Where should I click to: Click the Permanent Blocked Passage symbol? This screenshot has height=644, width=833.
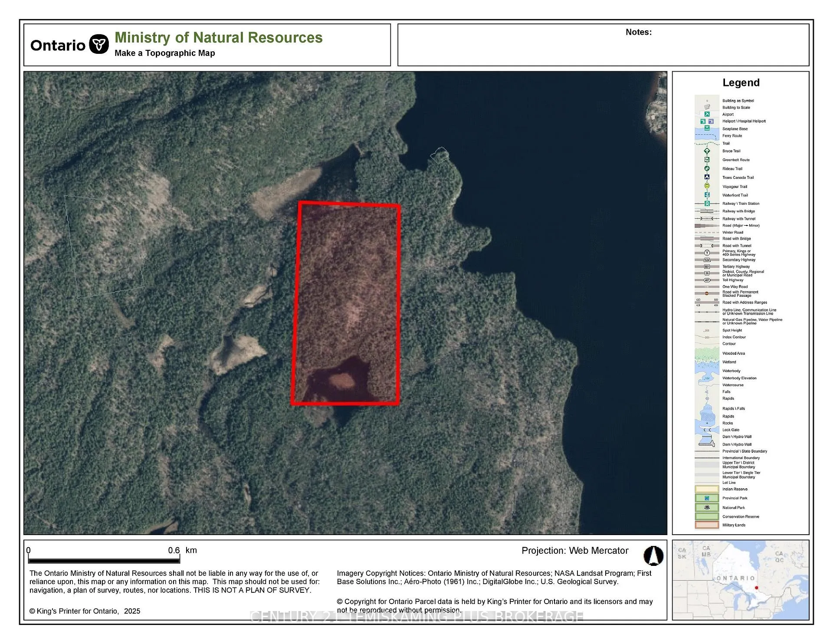coord(707,294)
